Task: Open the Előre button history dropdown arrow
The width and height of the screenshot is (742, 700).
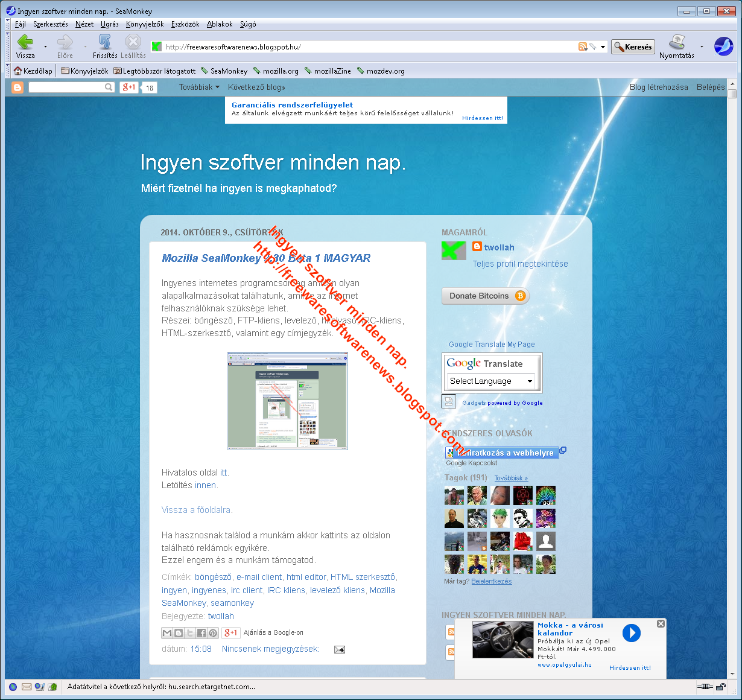Action: click(85, 46)
